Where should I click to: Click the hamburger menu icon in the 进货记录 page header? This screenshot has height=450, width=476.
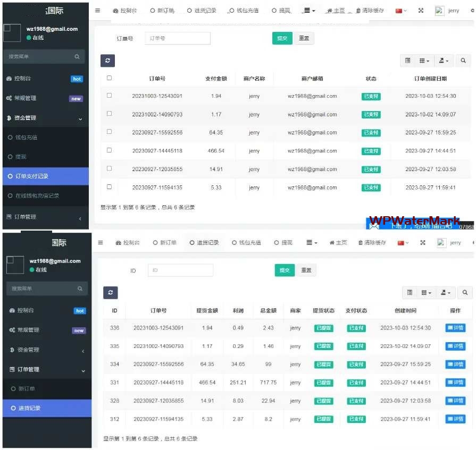click(x=101, y=242)
